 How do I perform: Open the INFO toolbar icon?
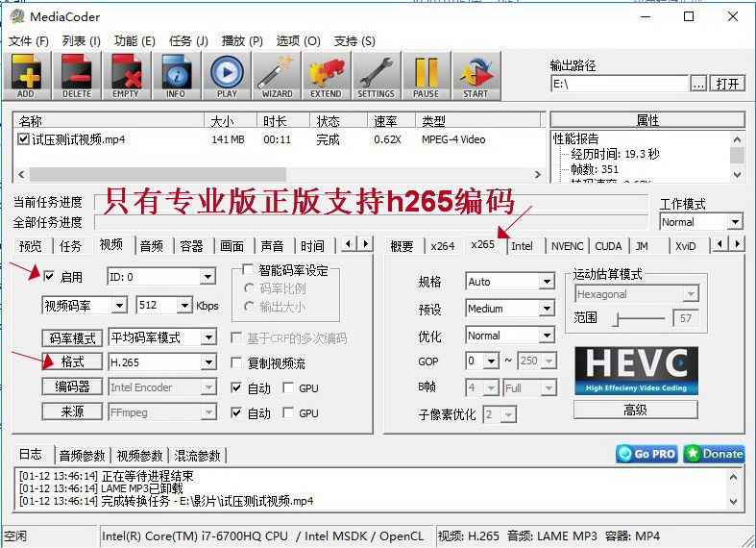[x=176, y=75]
